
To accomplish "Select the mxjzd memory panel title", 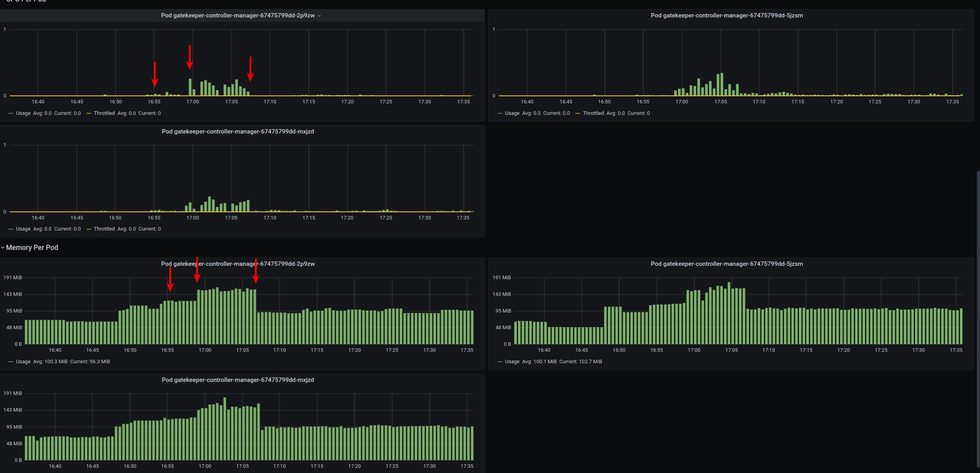I will [238, 380].
